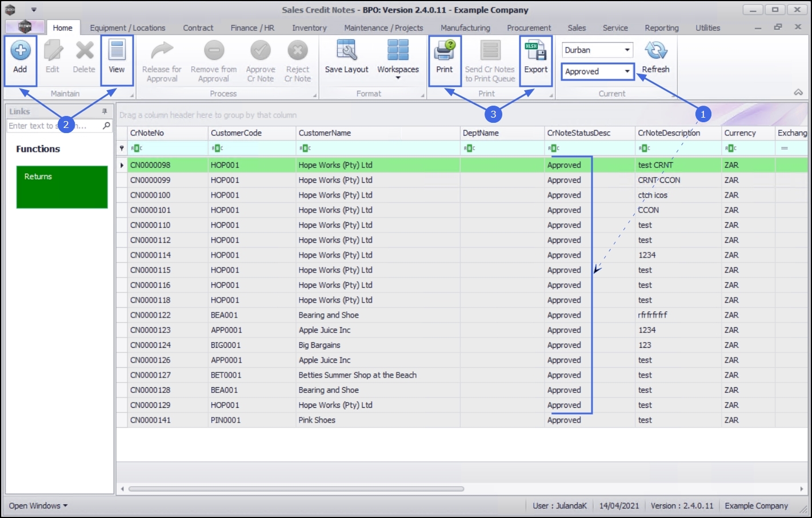Open the Maintain group dialog launcher

[x=132, y=95]
